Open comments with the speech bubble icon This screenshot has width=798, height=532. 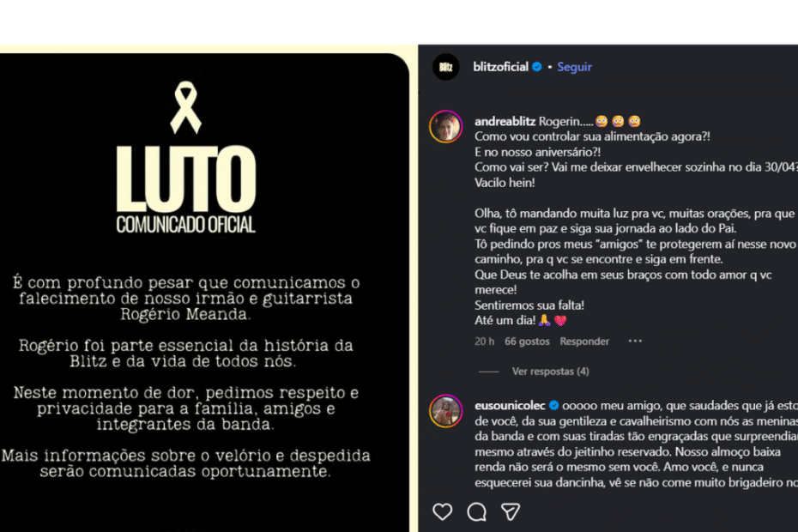point(477,512)
